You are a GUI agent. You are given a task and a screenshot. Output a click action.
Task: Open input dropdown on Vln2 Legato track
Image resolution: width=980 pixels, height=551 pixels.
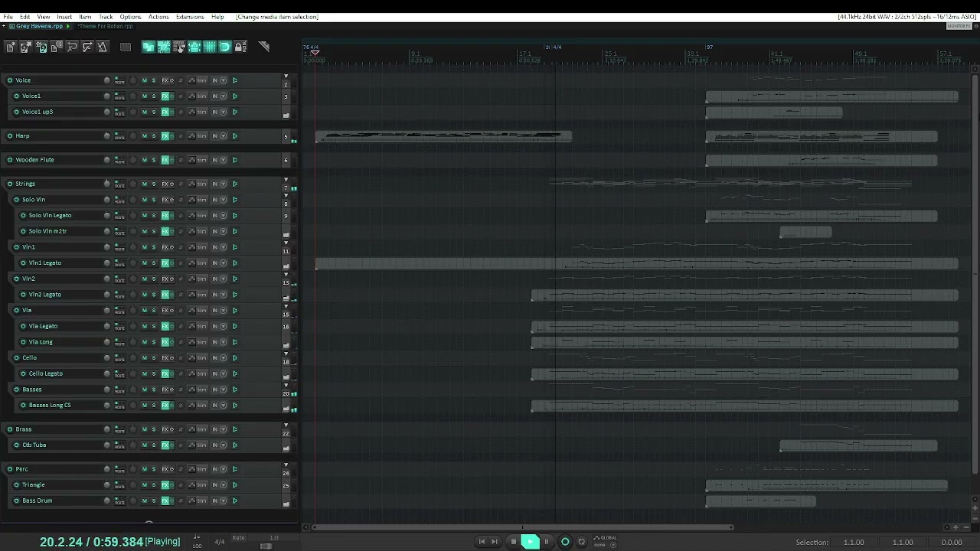223,295
